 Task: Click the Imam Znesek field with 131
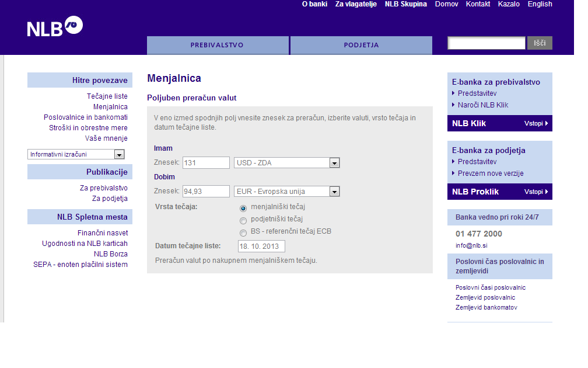click(x=206, y=162)
